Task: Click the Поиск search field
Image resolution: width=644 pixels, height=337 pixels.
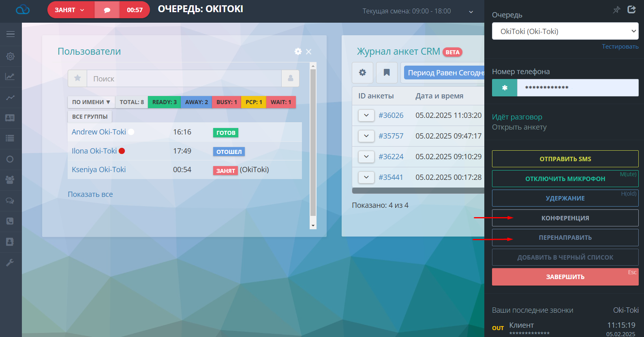Action: [184, 78]
